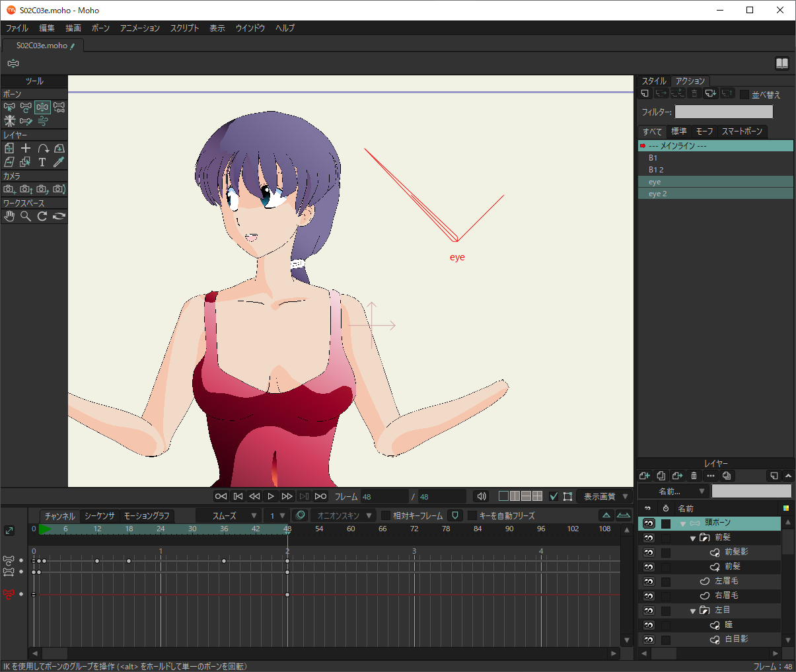The width and height of the screenshot is (796, 672).
Task: Select the Orbit Workspace tool
Action: point(59,216)
